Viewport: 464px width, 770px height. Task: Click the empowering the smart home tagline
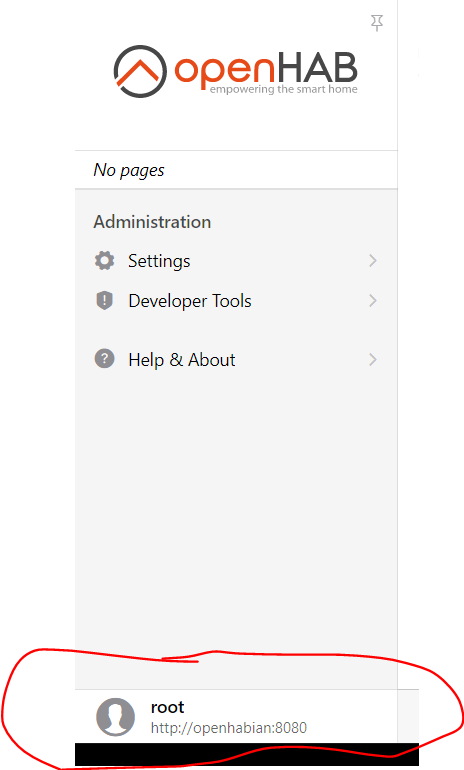coord(284,89)
